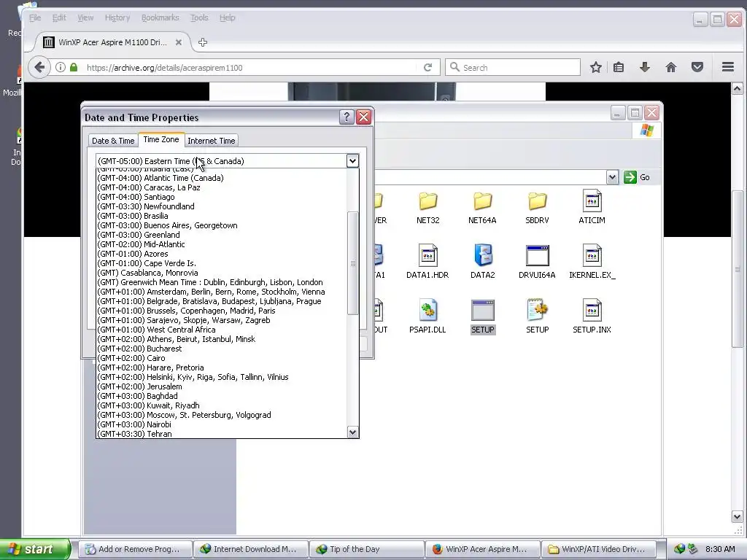The image size is (747, 560).
Task: Reload the archive.org page
Action: pos(427,67)
